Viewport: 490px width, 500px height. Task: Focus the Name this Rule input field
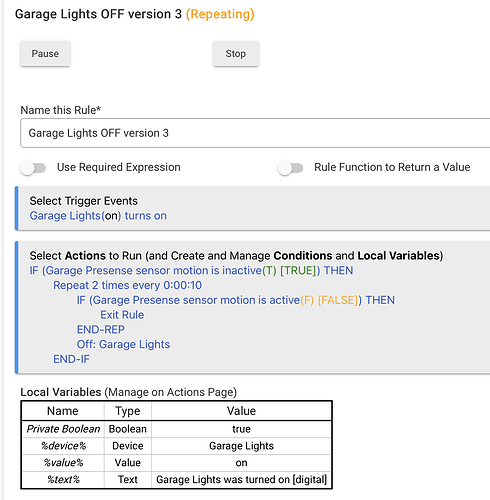tap(255, 133)
